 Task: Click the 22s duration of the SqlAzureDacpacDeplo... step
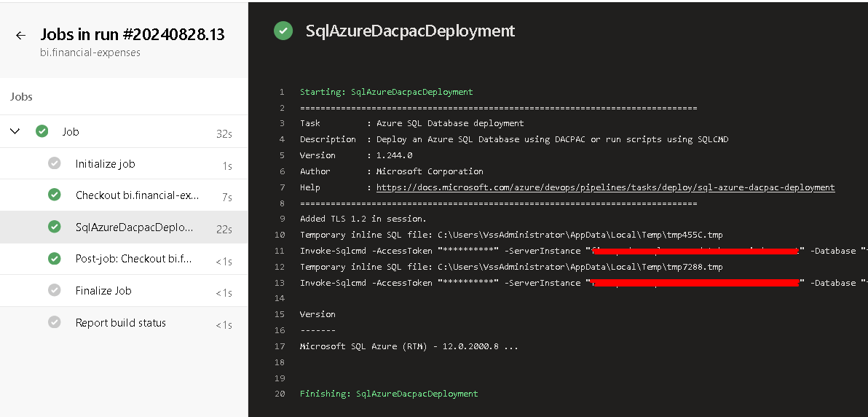coord(224,230)
